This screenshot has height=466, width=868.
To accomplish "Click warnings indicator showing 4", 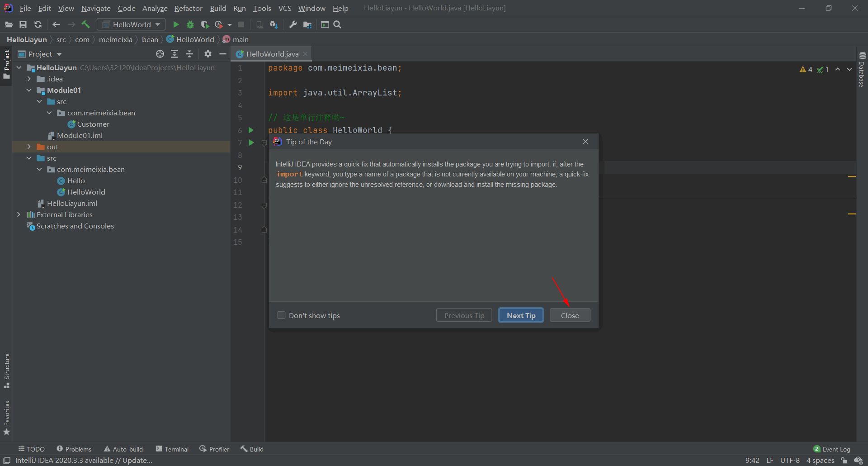I will [x=806, y=69].
